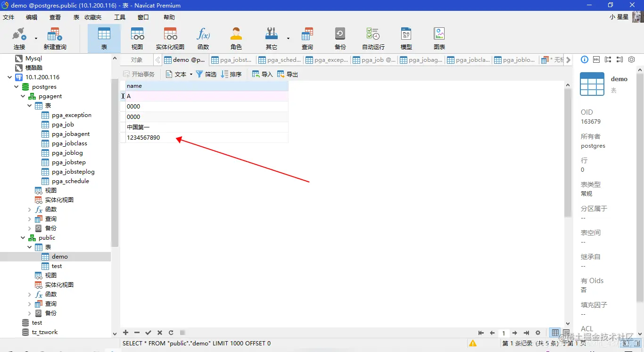Show the DDL panel tab
This screenshot has height=352, width=644.
pyautogui.click(x=596, y=59)
